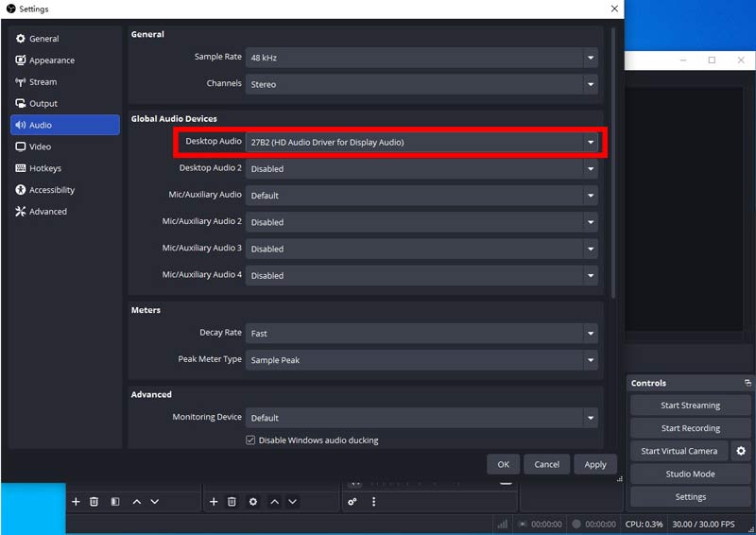This screenshot has height=535, width=756.
Task: Move source up with the up arrow
Action: point(273,501)
